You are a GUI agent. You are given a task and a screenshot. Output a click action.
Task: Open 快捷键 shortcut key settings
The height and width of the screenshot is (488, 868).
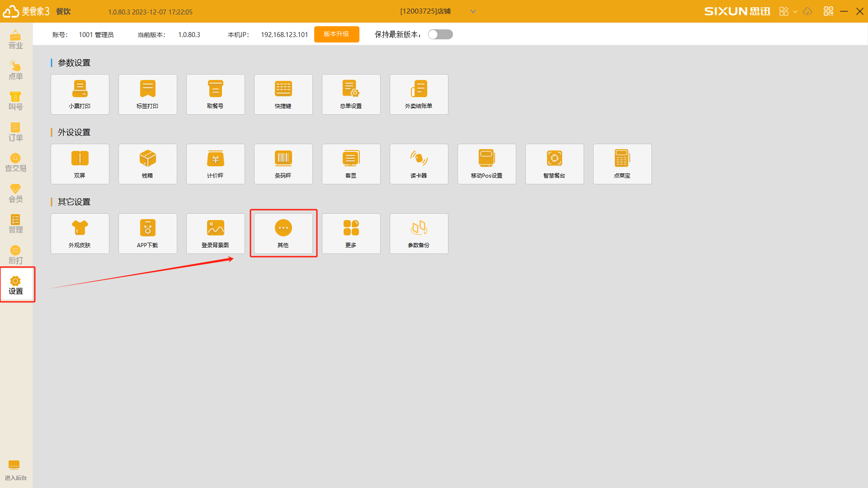pyautogui.click(x=283, y=94)
